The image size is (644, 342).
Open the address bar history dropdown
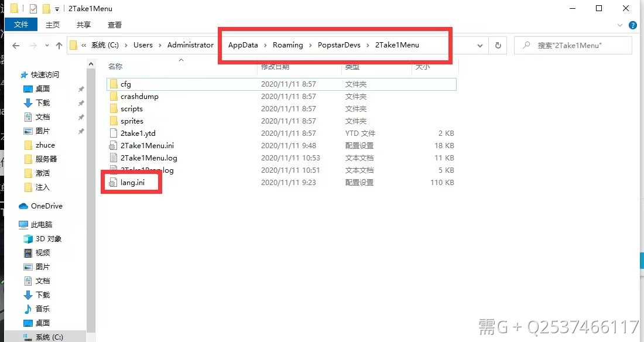479,46
